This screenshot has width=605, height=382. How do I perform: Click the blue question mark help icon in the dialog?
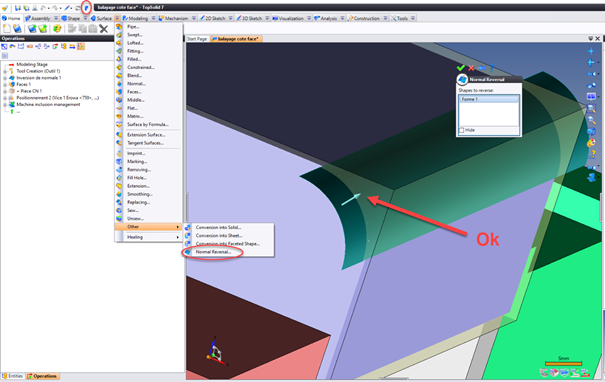coord(492,68)
